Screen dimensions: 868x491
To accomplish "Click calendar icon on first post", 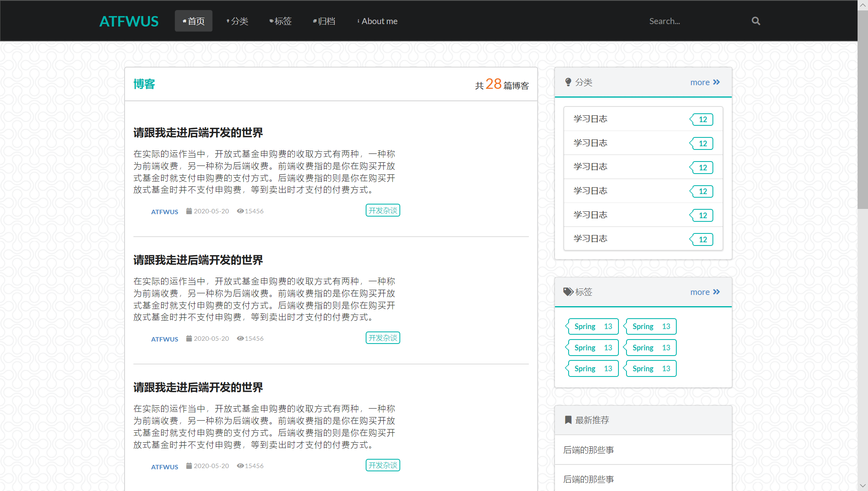I will pyautogui.click(x=189, y=211).
